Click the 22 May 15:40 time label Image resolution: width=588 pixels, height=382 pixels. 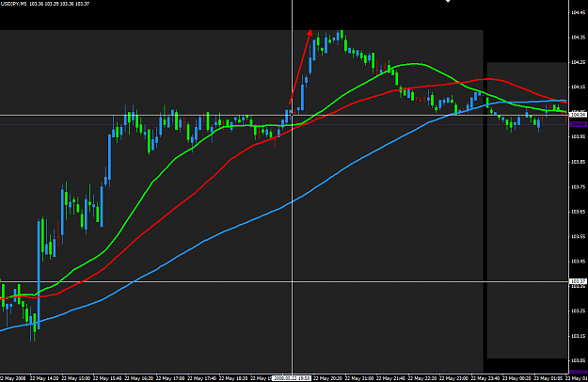click(x=107, y=378)
